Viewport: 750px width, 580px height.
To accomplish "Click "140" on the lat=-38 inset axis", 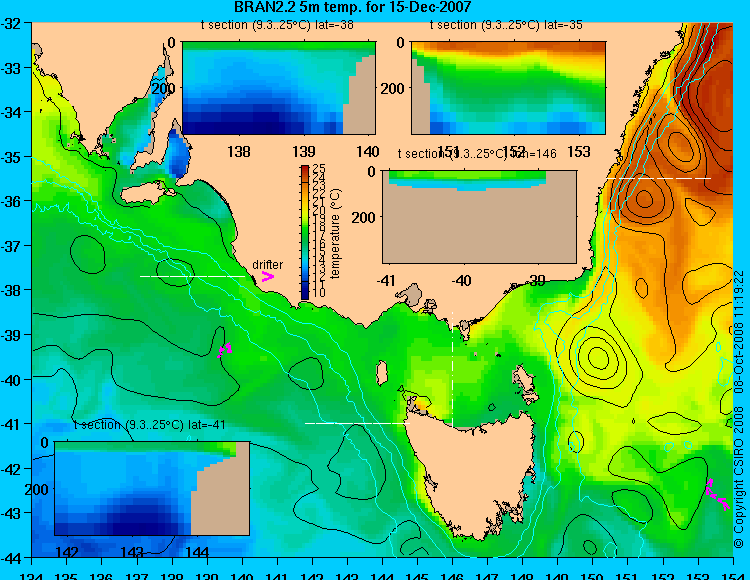I will coord(368,152).
